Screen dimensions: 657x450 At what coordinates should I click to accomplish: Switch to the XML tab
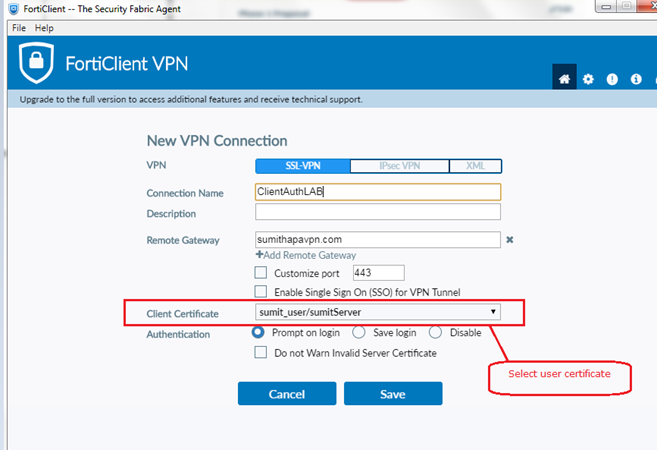476,166
